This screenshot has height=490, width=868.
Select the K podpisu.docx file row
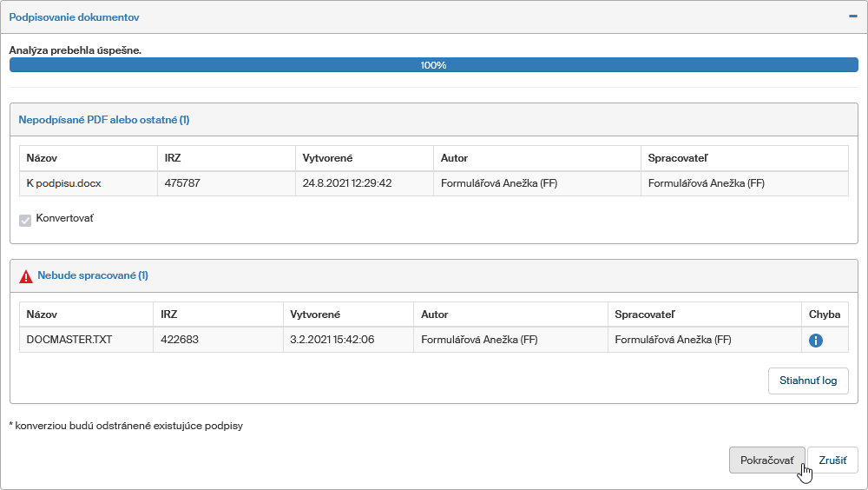tap(63, 183)
